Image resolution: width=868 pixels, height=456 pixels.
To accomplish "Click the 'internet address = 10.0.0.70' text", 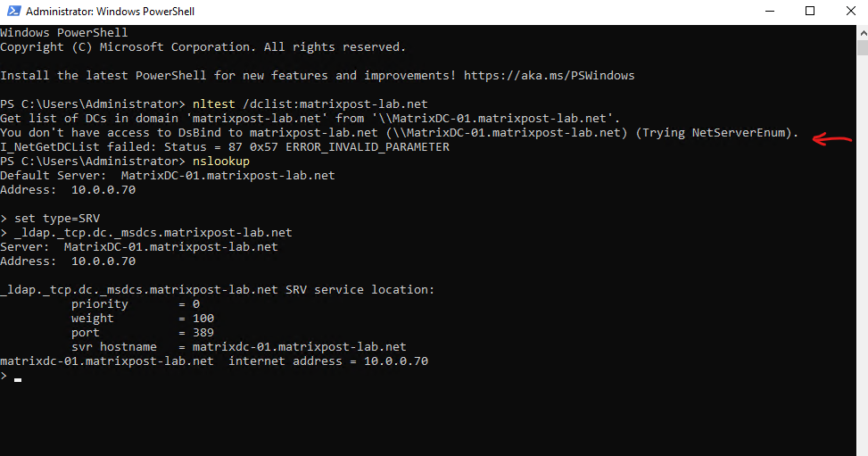I will (x=328, y=361).
